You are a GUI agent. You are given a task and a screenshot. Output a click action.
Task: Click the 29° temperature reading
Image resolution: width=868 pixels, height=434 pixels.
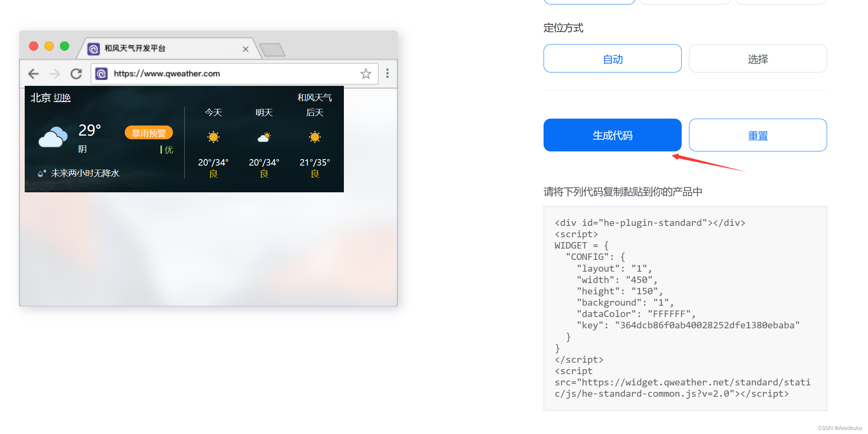coord(90,130)
